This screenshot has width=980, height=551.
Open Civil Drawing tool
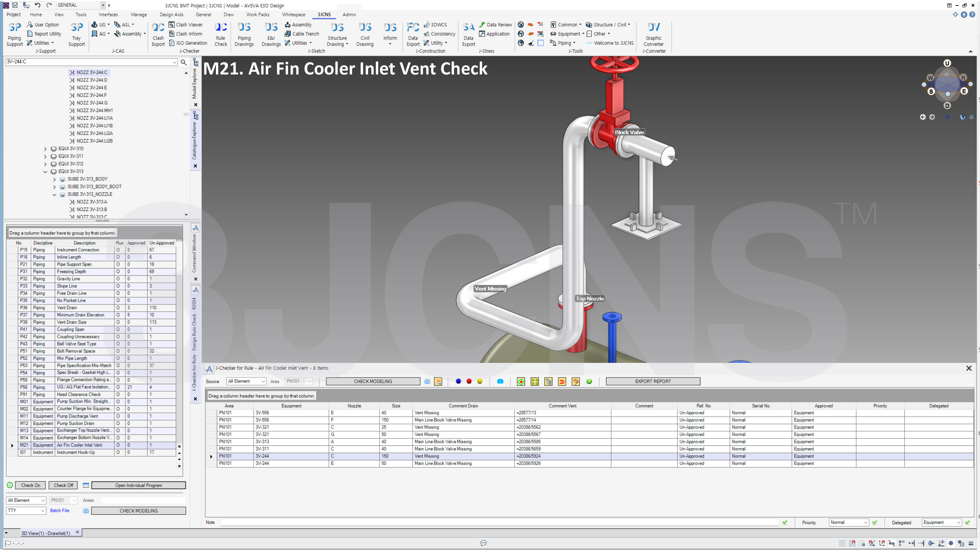tap(365, 34)
